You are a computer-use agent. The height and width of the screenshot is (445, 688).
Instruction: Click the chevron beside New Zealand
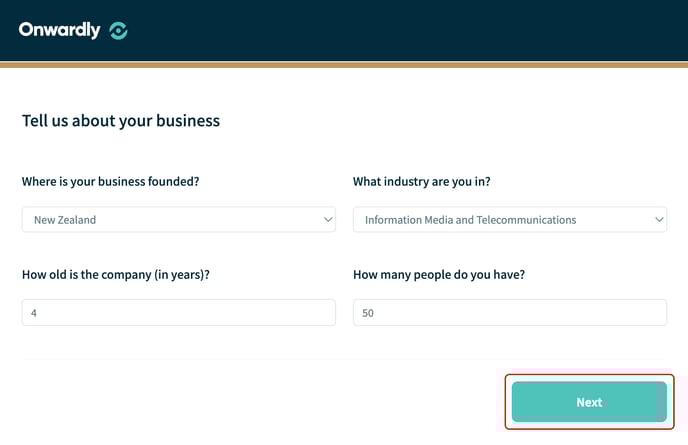point(328,219)
